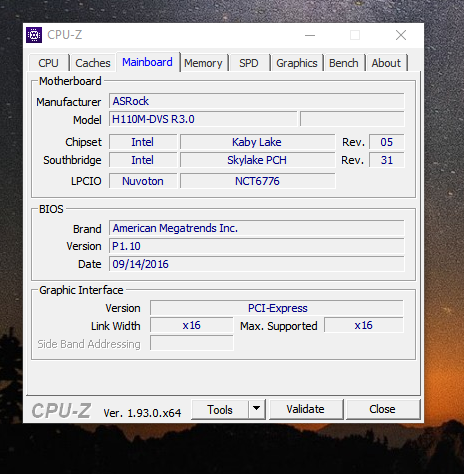Screen dimensions: 464x474
Task: Open the Caches tab
Action: click(93, 63)
